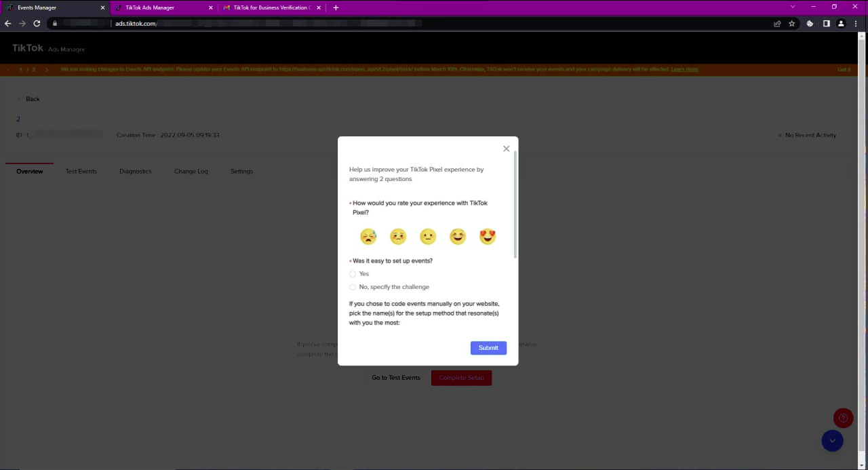868x470 pixels.
Task: Switch to TikTok for Business Verification tab
Action: 271,7
